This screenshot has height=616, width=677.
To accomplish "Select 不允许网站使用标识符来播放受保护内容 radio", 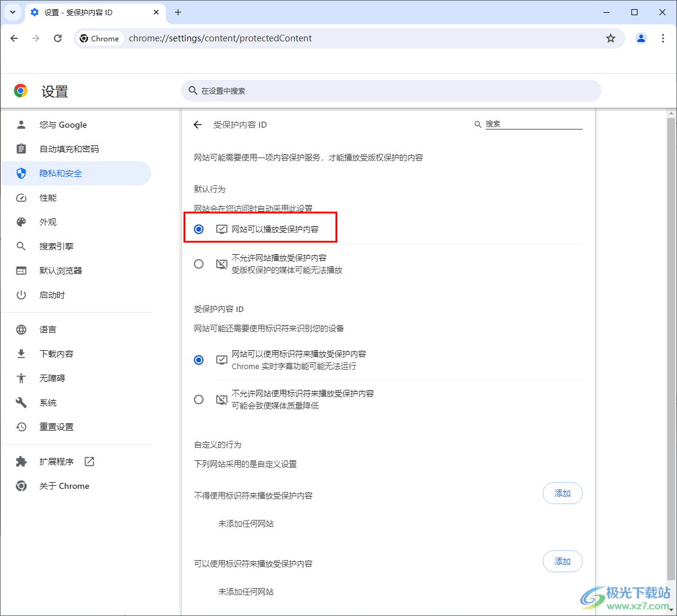I will 199,400.
